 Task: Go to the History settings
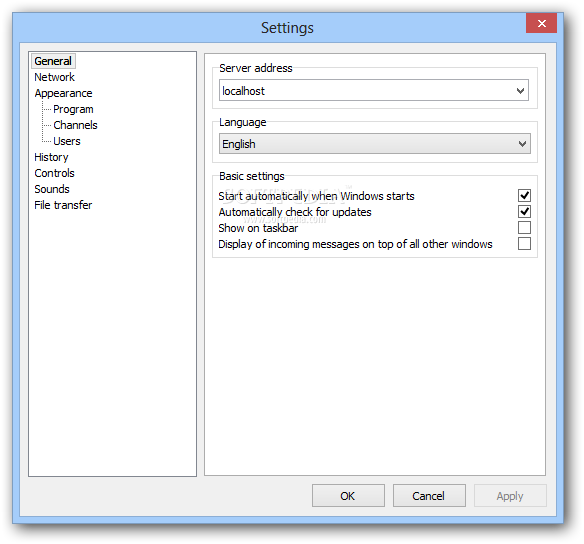[51, 157]
